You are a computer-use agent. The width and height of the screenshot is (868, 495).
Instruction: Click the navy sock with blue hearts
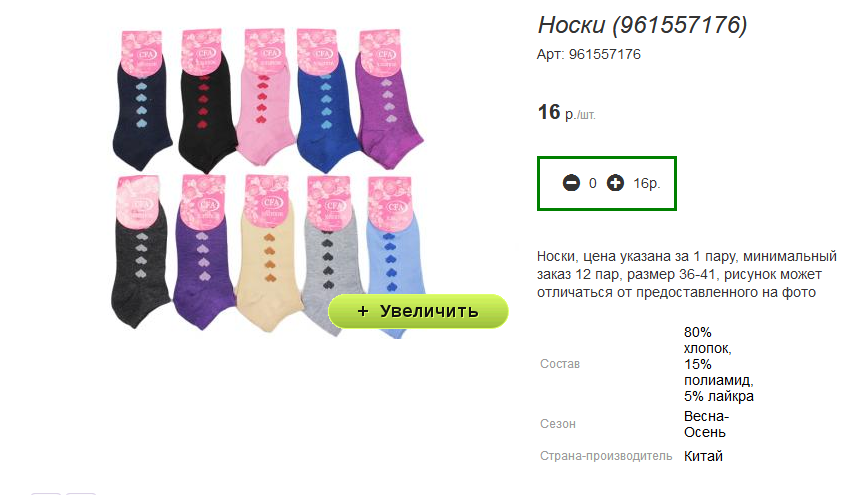(141, 100)
